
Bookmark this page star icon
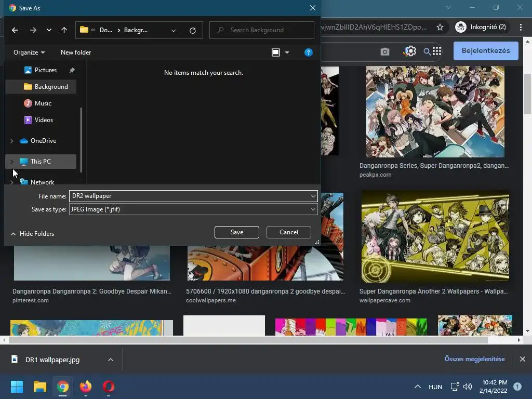pyautogui.click(x=440, y=27)
